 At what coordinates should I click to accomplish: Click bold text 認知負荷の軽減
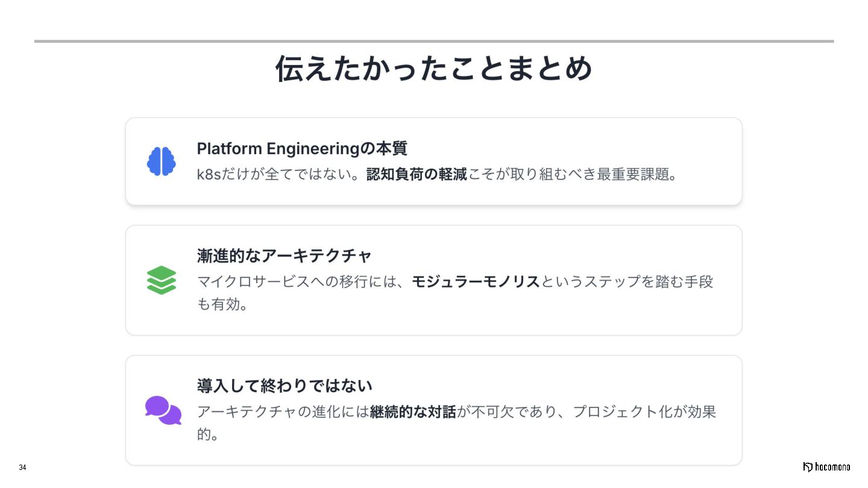pos(417,175)
